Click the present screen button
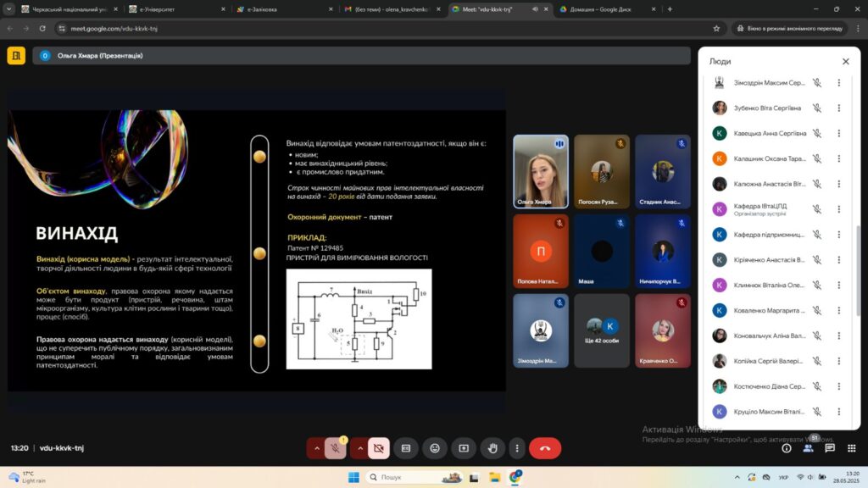868x488 pixels. [x=464, y=448]
